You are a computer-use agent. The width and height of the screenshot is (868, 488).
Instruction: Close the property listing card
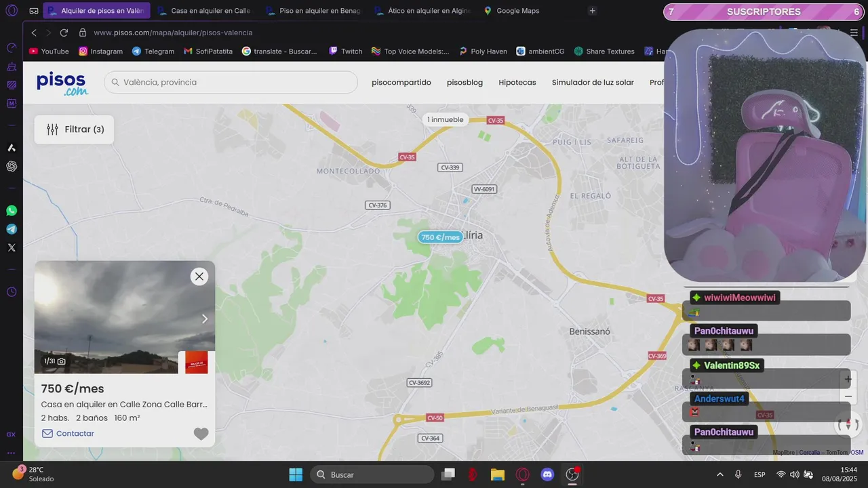(199, 277)
